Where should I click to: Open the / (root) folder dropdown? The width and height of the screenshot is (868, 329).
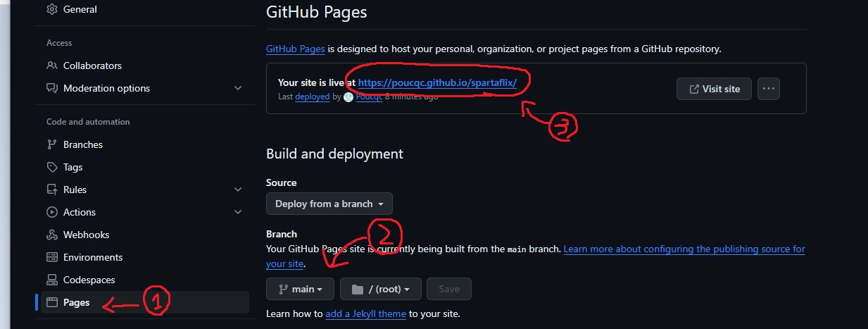(381, 289)
